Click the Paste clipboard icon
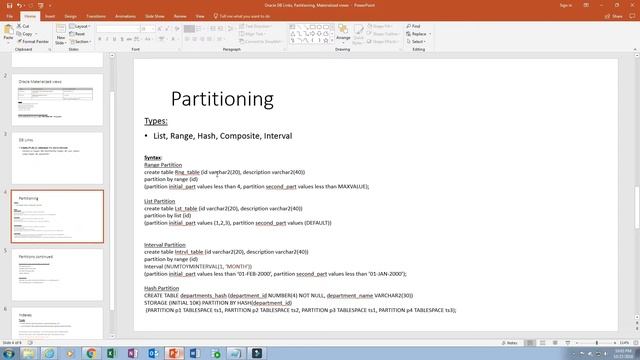Screen dimensions: 640x360 click(8, 30)
